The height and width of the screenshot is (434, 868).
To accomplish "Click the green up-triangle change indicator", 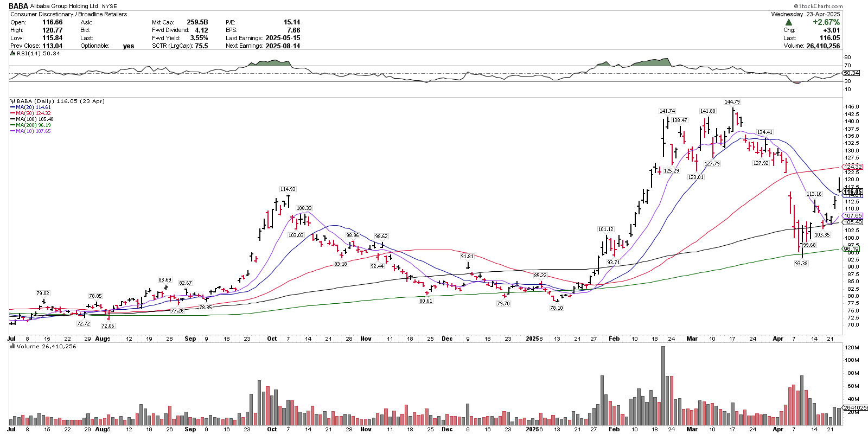I will tap(789, 22).
